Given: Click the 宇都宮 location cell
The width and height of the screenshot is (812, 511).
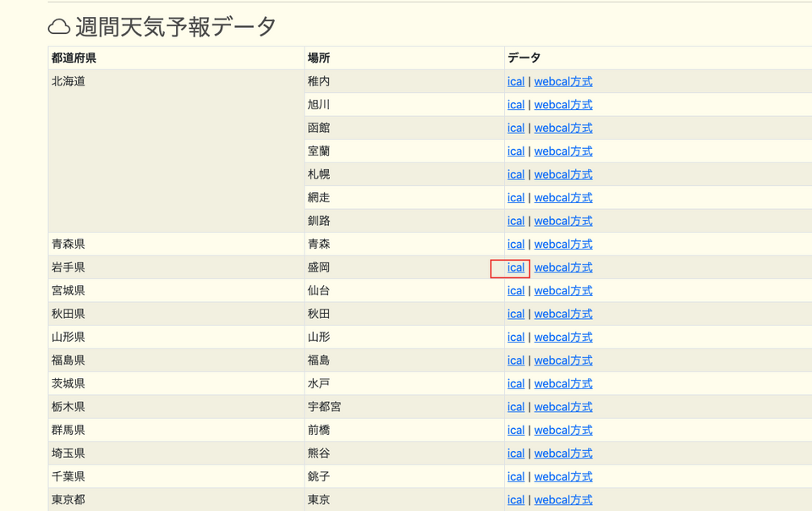Looking at the screenshot, I should tap(404, 408).
